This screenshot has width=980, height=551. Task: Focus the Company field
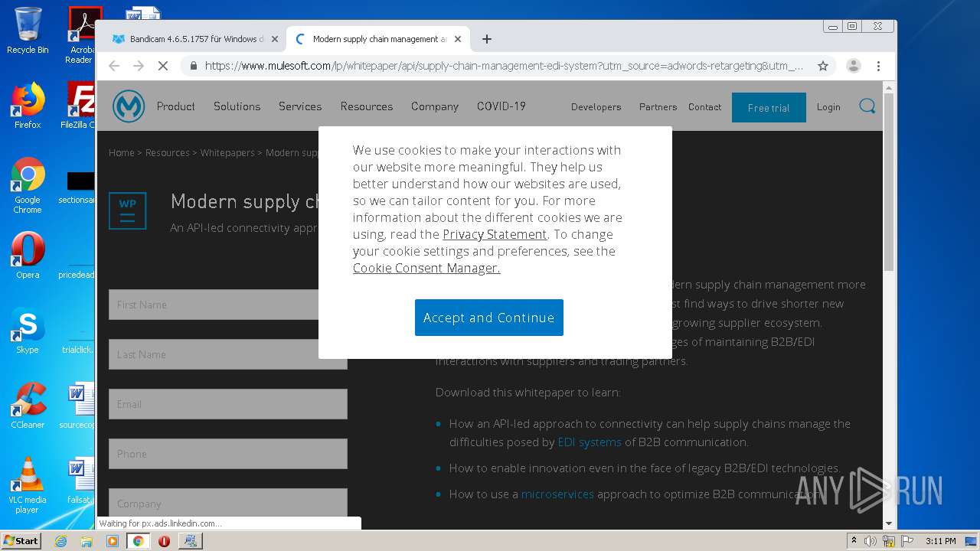(x=228, y=503)
